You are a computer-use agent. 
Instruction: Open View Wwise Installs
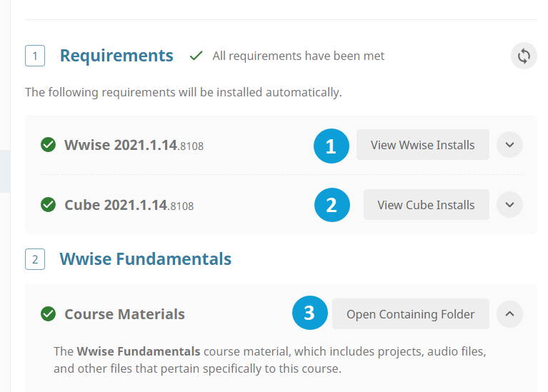click(422, 145)
